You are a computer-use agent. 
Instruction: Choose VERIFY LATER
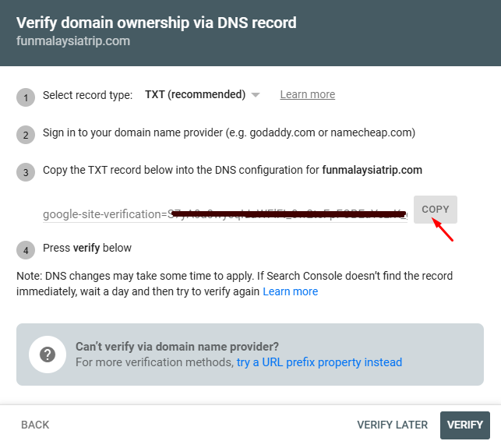pos(392,425)
